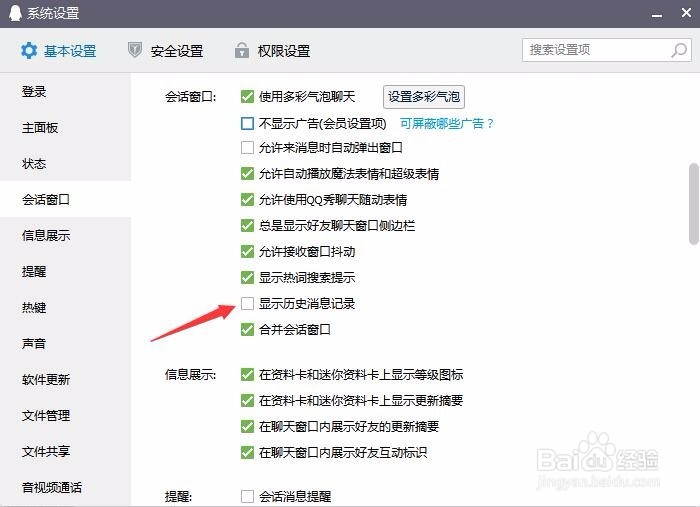
Task: Toggle 在资料卡和迷你资料卡上显示等级图标
Action: point(247,374)
